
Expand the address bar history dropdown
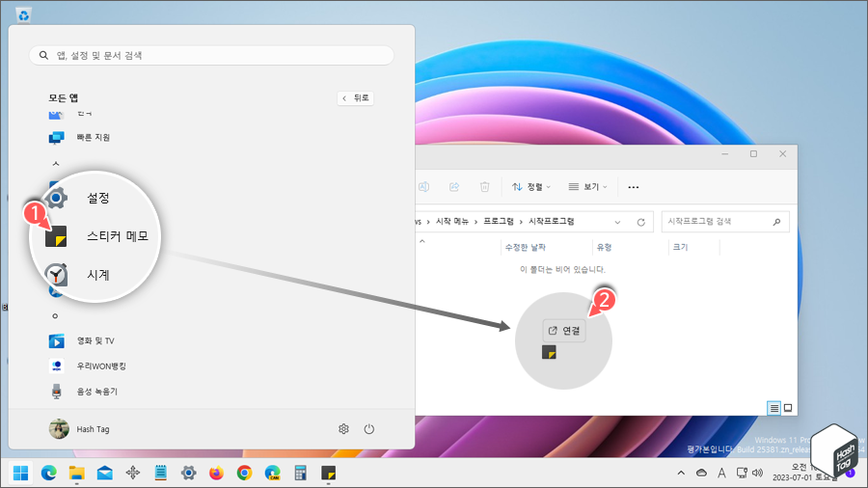coord(617,222)
